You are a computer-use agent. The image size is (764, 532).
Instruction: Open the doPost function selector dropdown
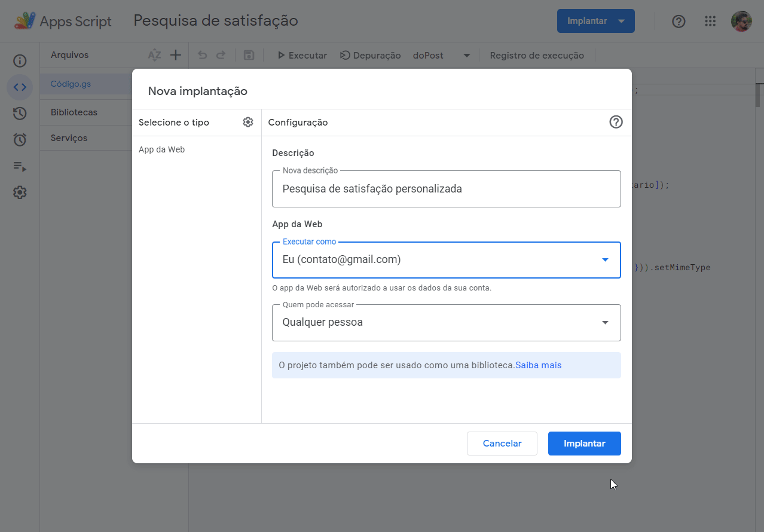pos(441,56)
